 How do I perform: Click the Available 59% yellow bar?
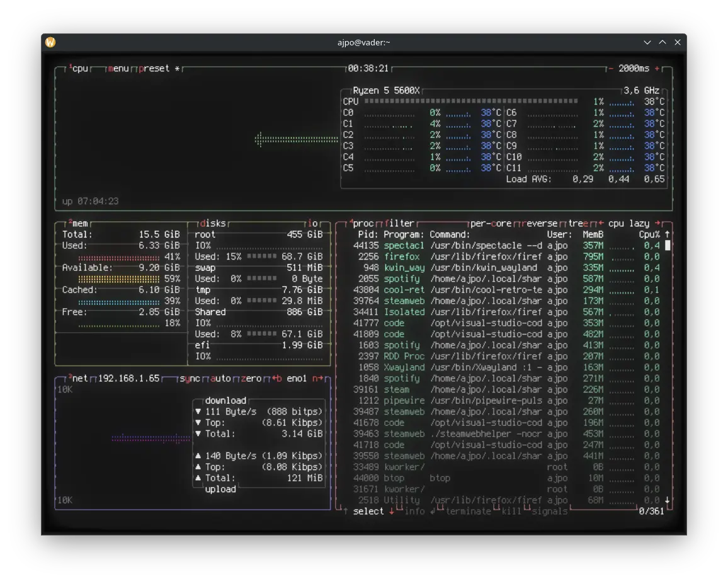click(x=119, y=279)
